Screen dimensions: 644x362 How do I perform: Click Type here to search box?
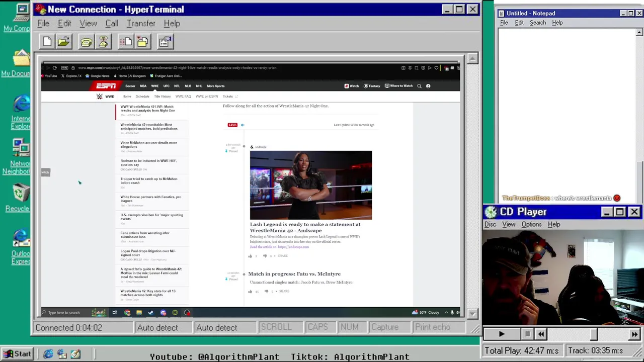point(64,313)
